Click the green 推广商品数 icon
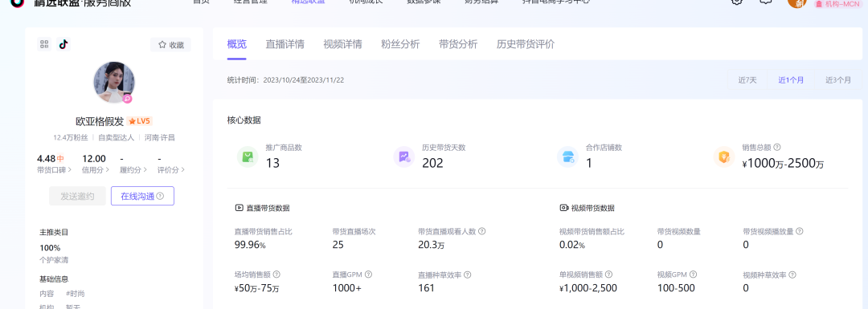868x309 pixels. pos(248,157)
